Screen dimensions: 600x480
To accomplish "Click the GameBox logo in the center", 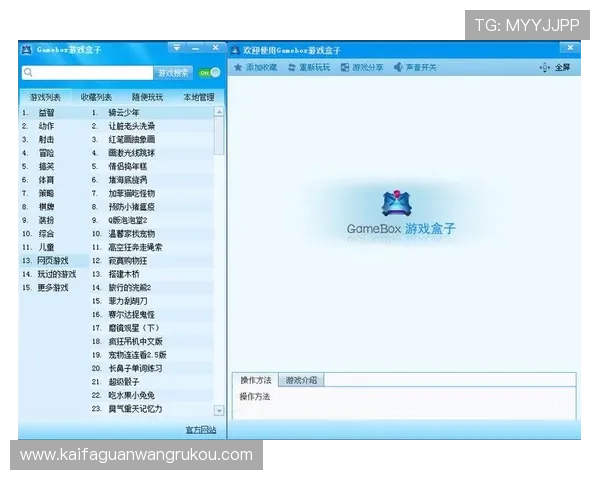I will point(397,203).
